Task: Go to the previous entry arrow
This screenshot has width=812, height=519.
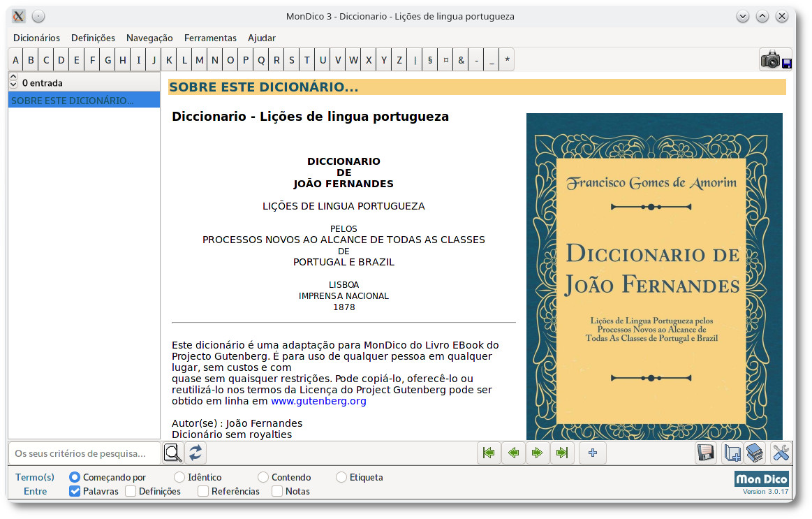Action: pos(513,453)
